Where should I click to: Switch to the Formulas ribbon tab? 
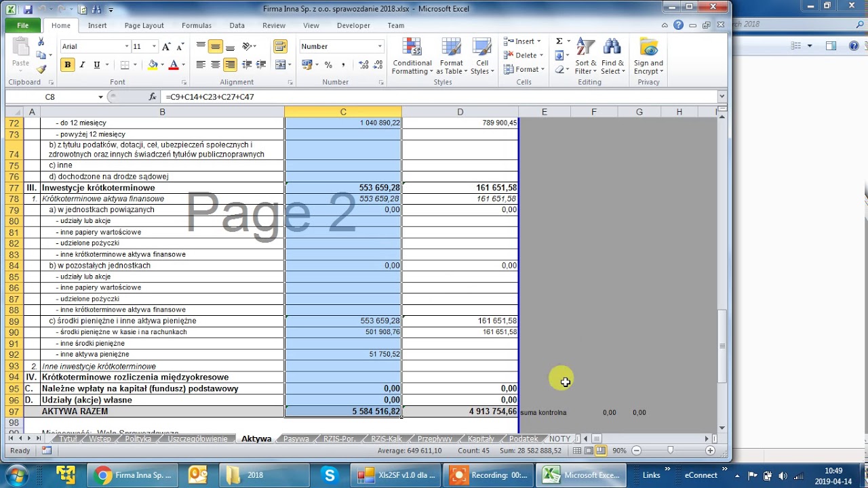(197, 26)
